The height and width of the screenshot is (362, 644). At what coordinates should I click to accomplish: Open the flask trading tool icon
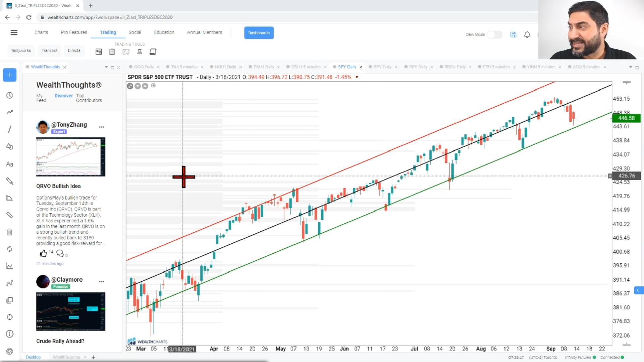tap(140, 52)
